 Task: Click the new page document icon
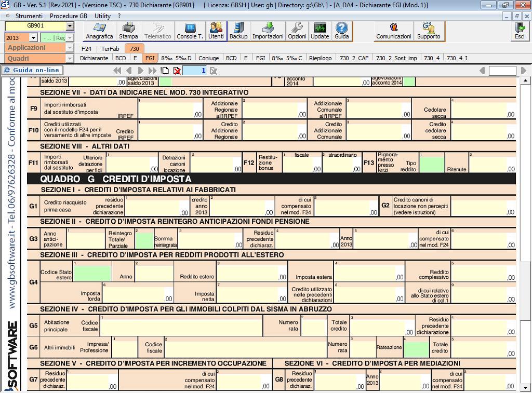pyautogui.click(x=165, y=71)
